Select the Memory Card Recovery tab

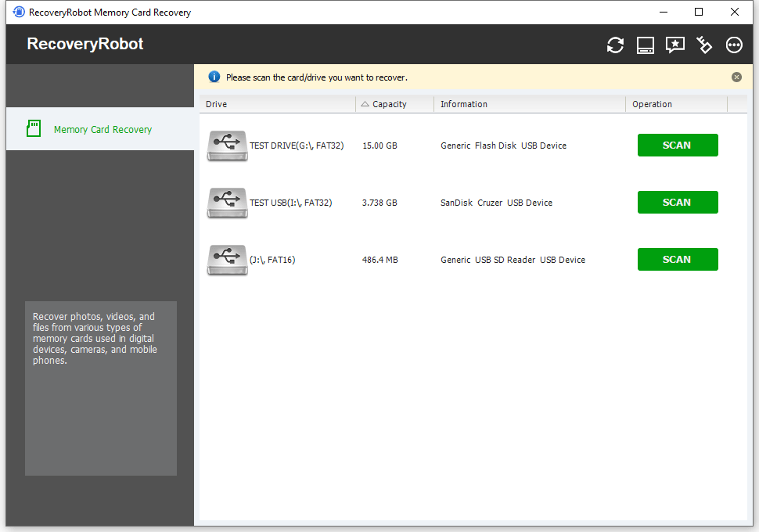click(103, 128)
